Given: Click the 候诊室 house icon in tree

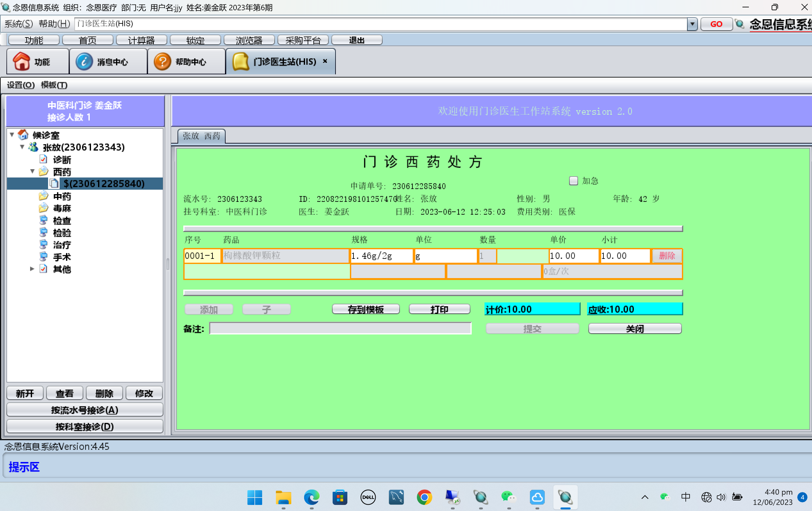Looking at the screenshot, I should click(23, 135).
